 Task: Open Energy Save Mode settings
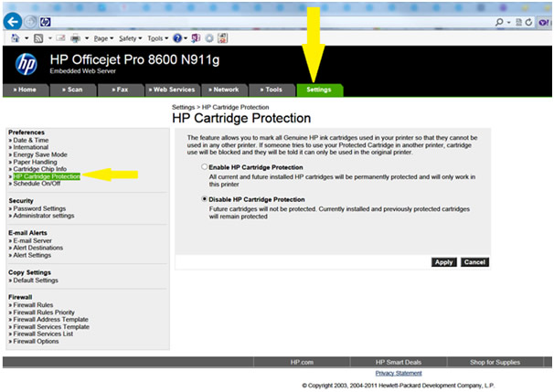pos(40,154)
